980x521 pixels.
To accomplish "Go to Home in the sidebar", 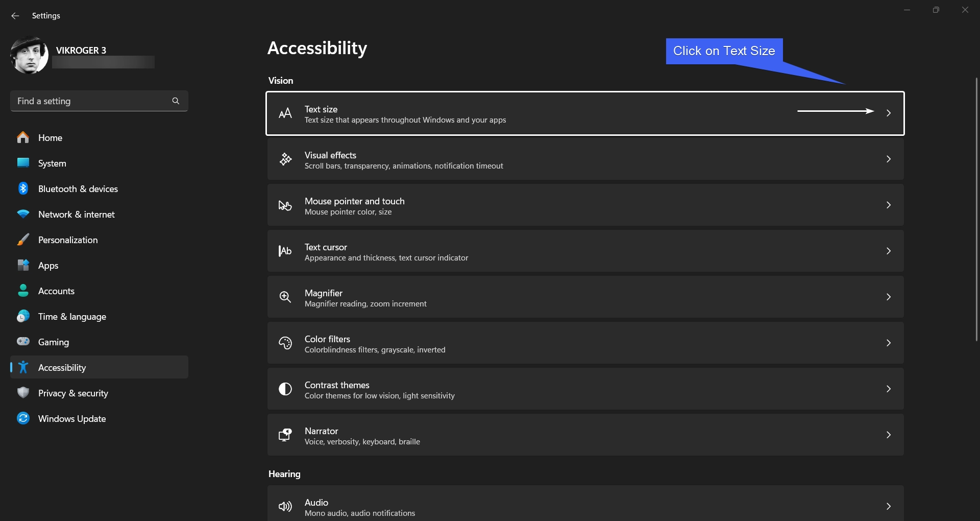I will [x=99, y=137].
